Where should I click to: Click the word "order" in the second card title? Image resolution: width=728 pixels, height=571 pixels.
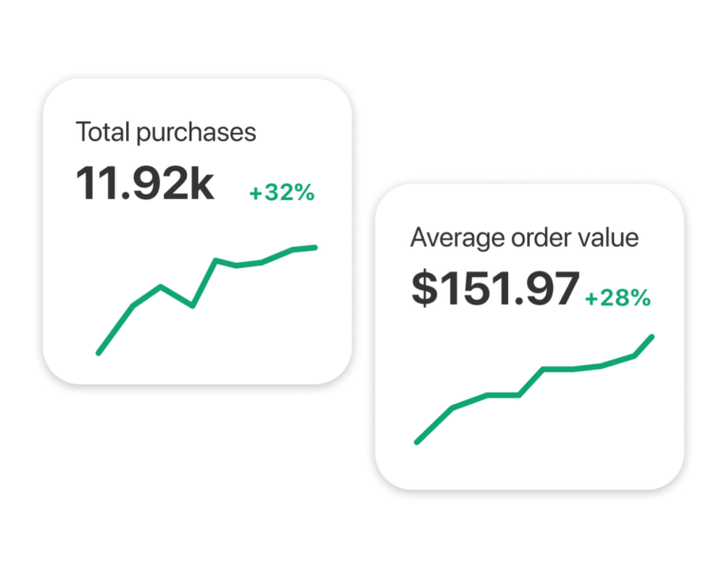(529, 237)
